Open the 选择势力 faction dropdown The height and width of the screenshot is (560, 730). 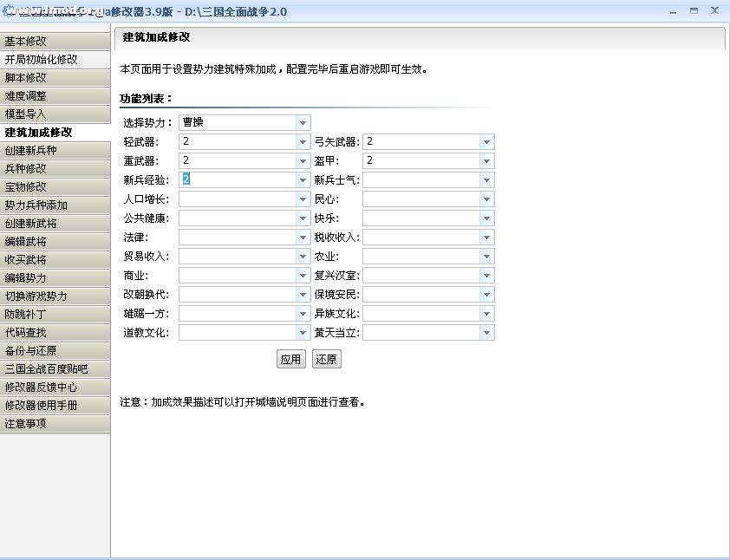tap(303, 123)
